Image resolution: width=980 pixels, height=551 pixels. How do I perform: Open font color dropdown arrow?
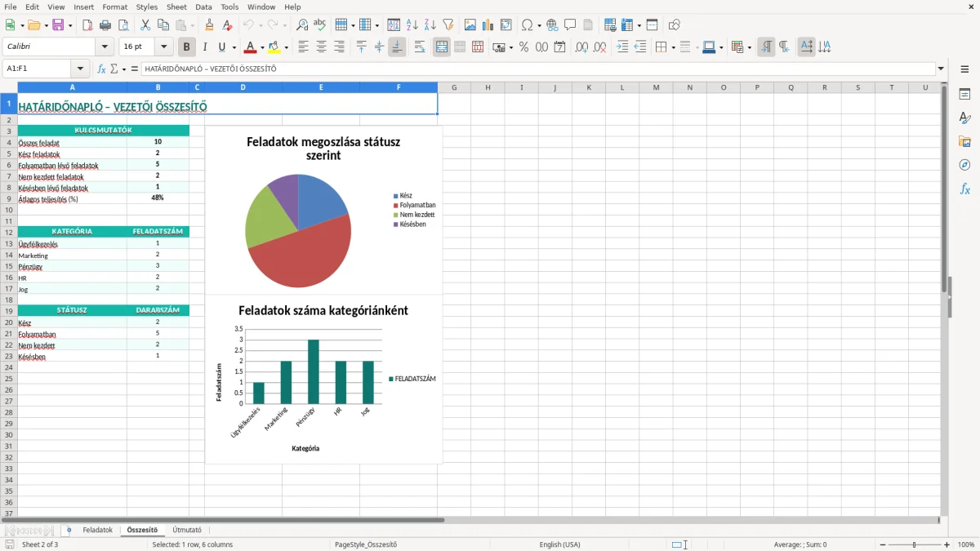(x=262, y=47)
